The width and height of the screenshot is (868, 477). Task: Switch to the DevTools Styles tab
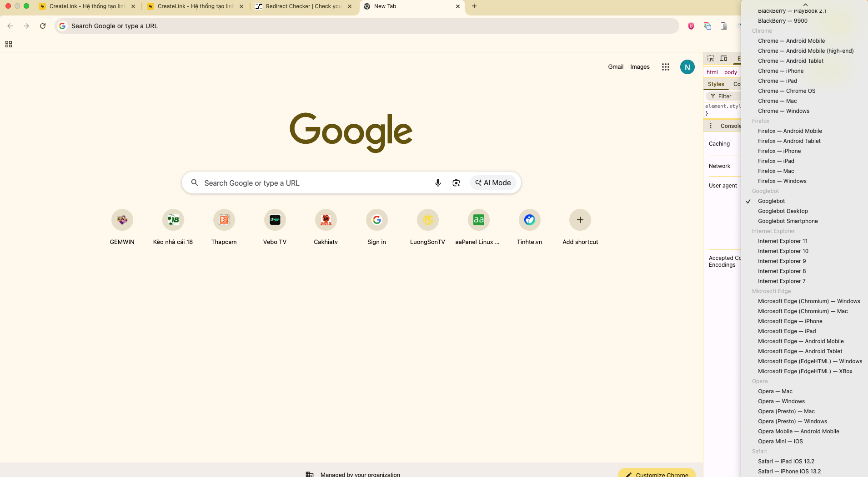point(716,84)
